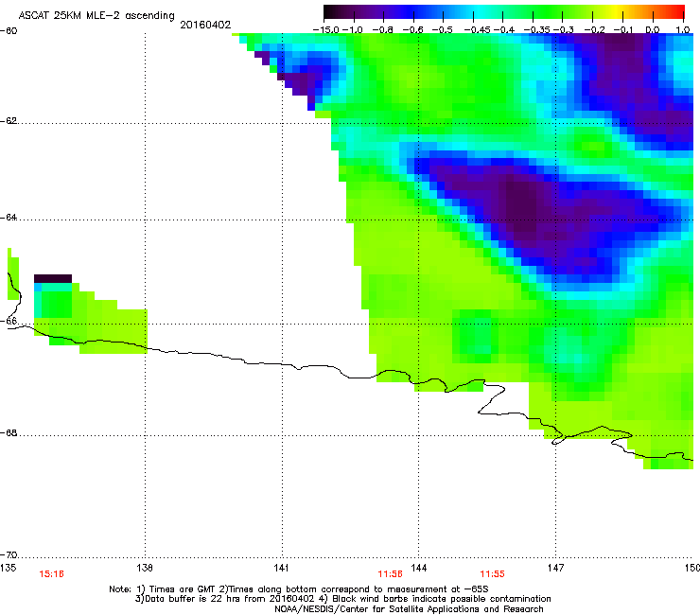Click the red 11:55 time stamp
700x615 pixels.
tap(493, 574)
